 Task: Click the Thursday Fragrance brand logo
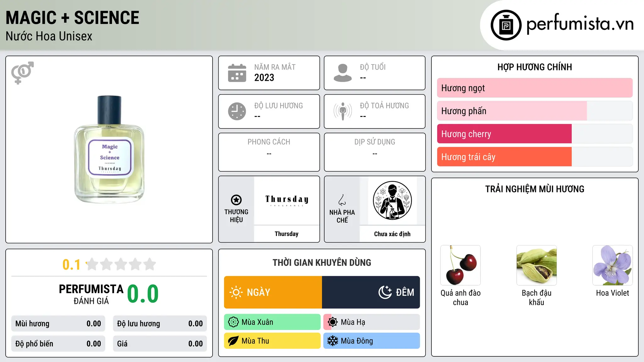286,200
